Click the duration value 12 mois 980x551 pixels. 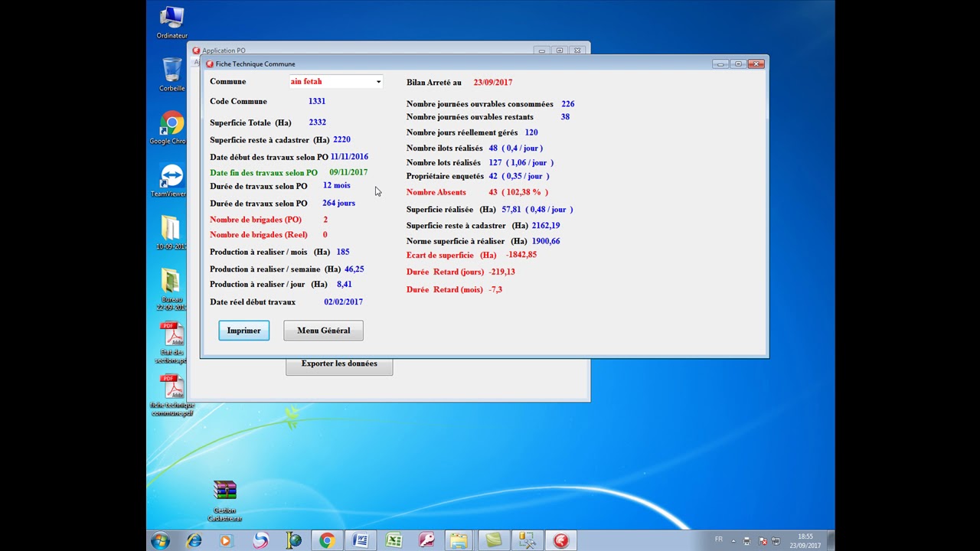tap(336, 186)
